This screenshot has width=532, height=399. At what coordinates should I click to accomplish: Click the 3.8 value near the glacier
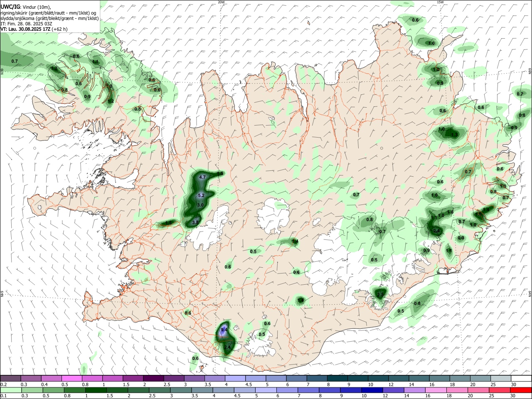[x=195, y=223]
